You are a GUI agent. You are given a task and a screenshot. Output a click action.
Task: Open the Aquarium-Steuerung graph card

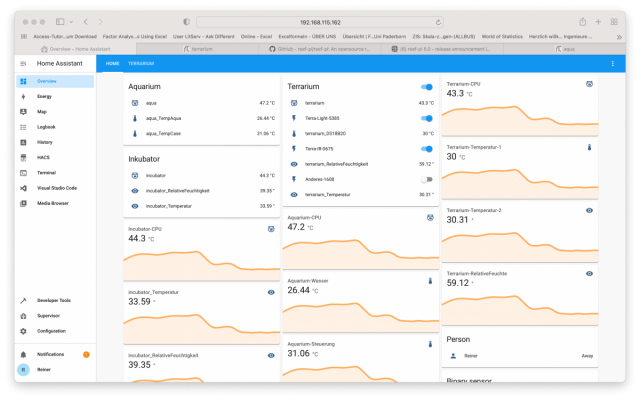coord(361,360)
